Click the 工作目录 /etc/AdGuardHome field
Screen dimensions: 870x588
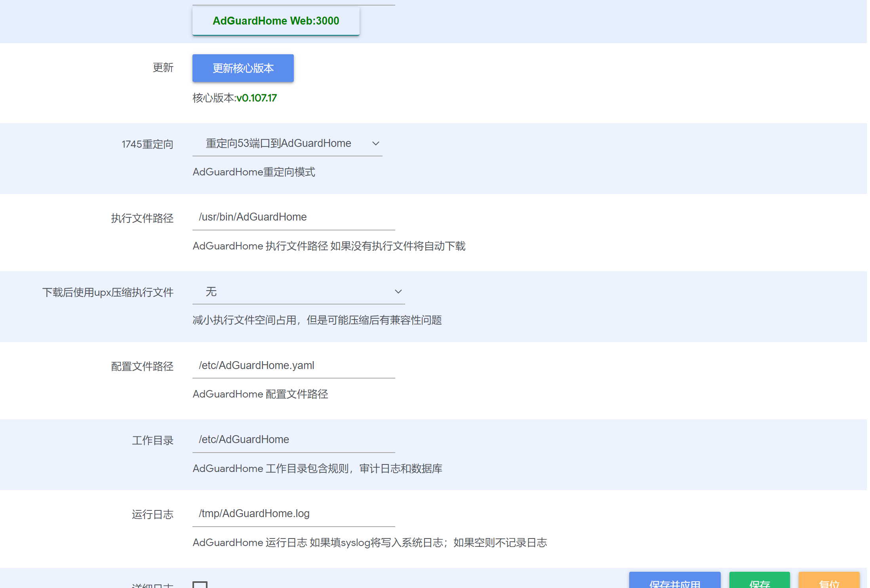293,440
